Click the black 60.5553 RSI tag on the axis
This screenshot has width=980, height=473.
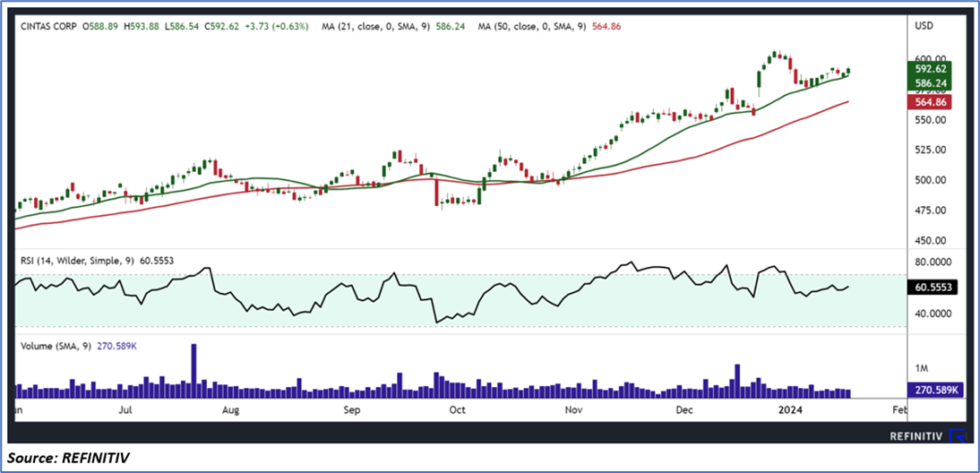pyautogui.click(x=933, y=288)
